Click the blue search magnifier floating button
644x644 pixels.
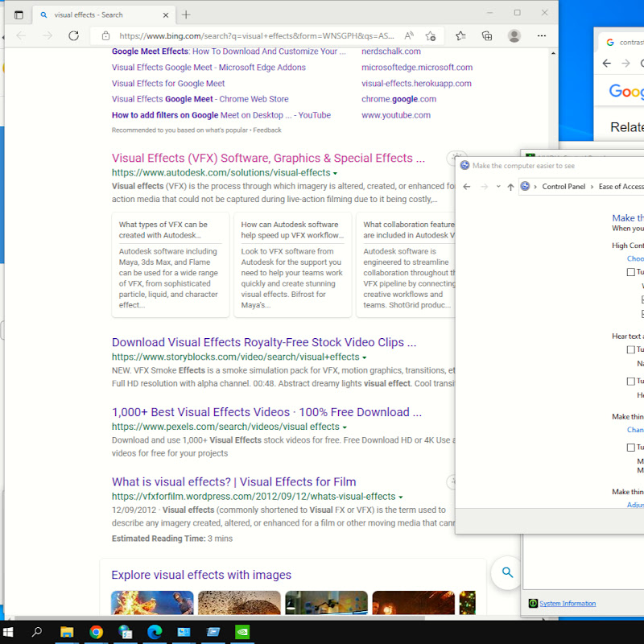click(x=507, y=572)
